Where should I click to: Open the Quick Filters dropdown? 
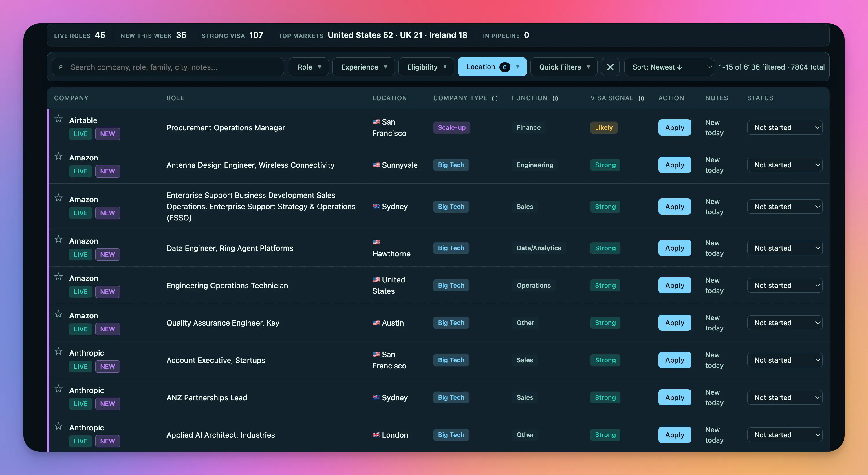(564, 67)
